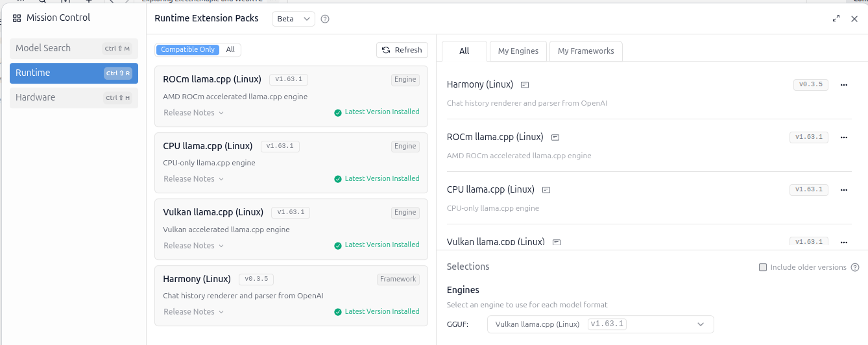
Task: Open the help icon beside Beta dropdown
Action: [325, 19]
